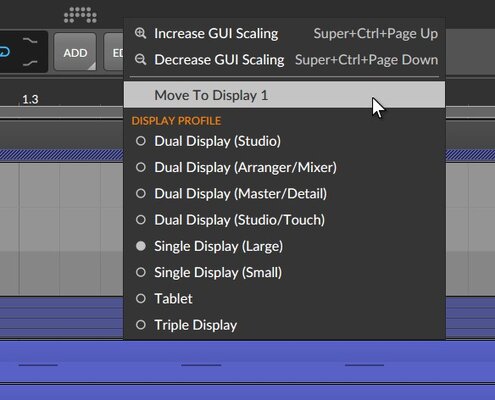
Task: Click the partially hidden EDIT button
Action: tap(114, 52)
